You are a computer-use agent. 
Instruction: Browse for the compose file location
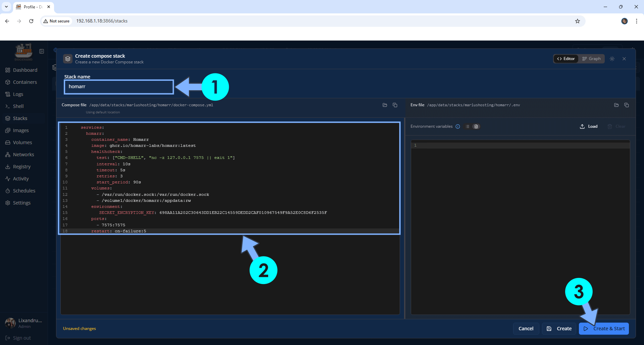coord(385,105)
